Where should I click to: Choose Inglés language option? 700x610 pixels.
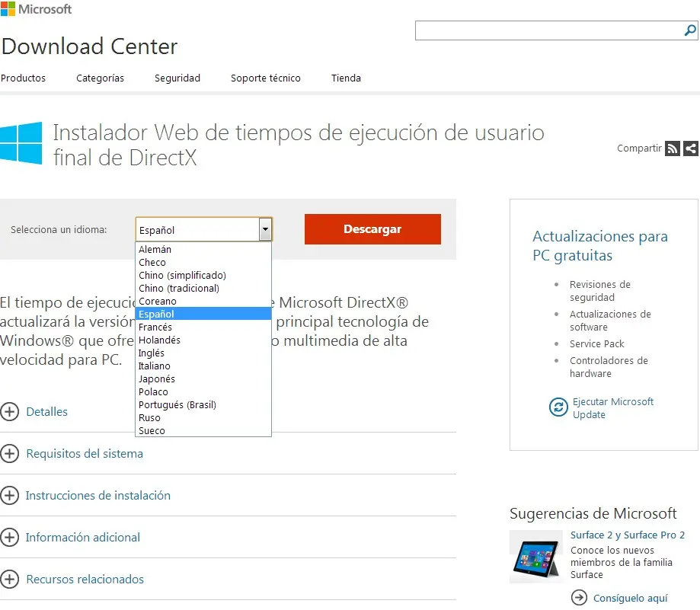203,353
